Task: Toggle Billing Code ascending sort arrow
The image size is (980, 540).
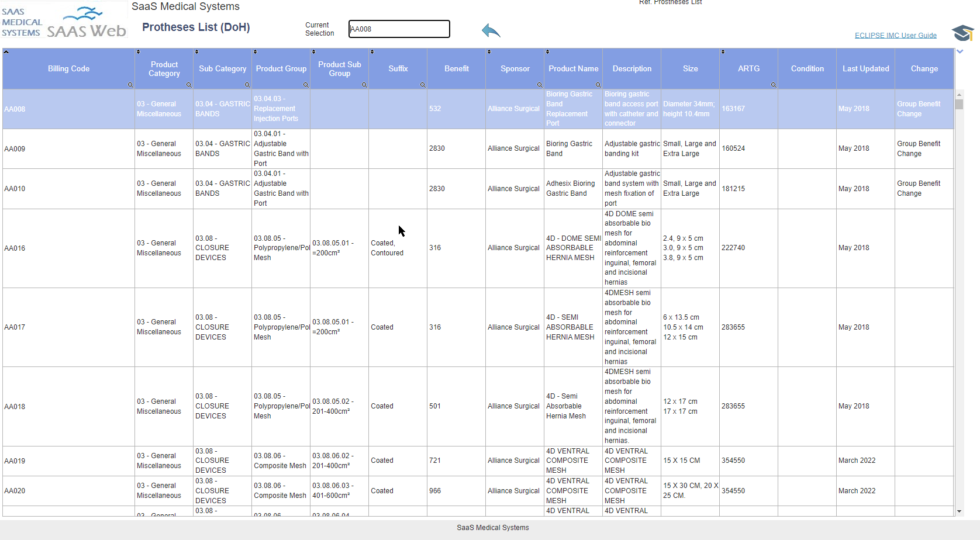Action: 6,52
